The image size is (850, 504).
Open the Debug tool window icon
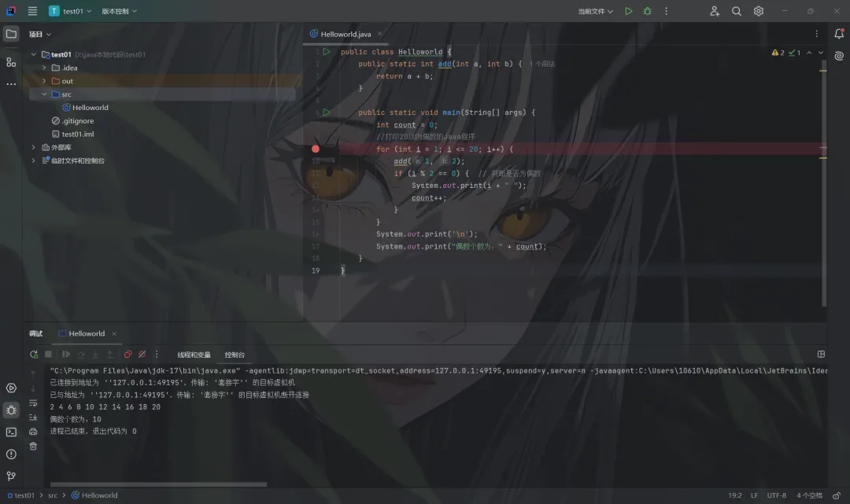(11, 410)
